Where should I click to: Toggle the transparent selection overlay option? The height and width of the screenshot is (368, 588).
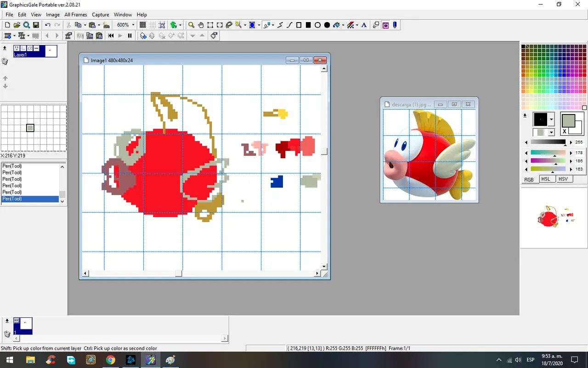(376, 25)
